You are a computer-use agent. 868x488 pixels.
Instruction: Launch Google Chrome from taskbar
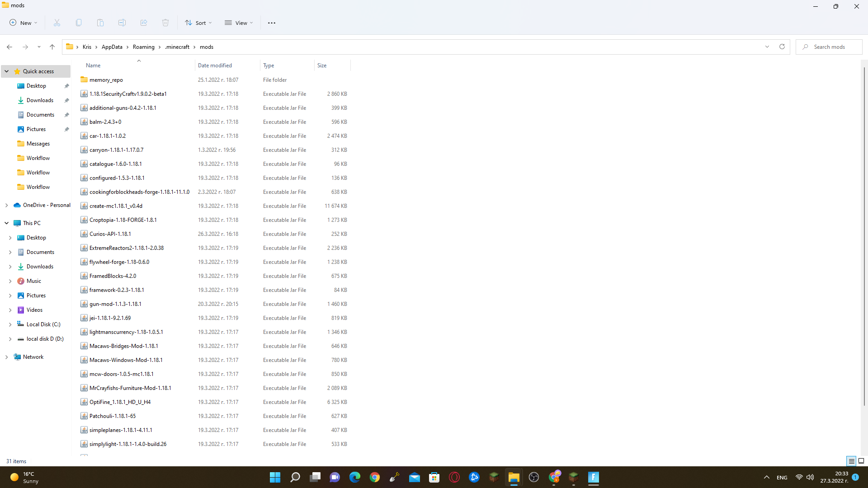[375, 477]
